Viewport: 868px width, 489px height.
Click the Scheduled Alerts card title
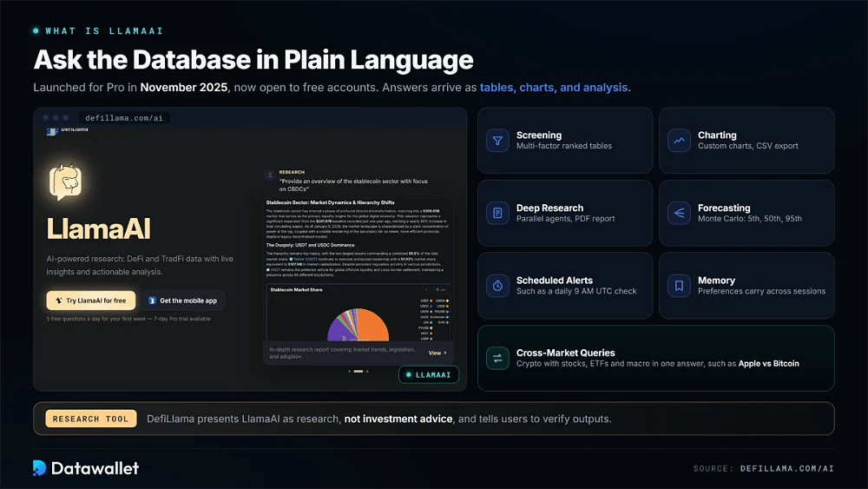click(x=554, y=281)
